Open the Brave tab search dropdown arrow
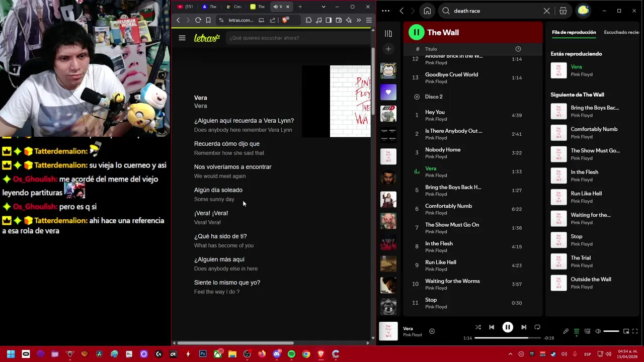 pyautogui.click(x=324, y=7)
